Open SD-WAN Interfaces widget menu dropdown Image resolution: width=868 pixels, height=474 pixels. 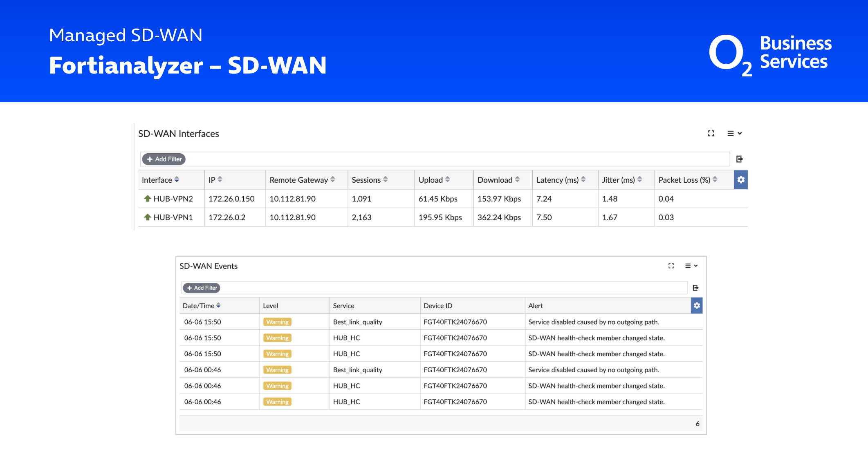point(734,133)
